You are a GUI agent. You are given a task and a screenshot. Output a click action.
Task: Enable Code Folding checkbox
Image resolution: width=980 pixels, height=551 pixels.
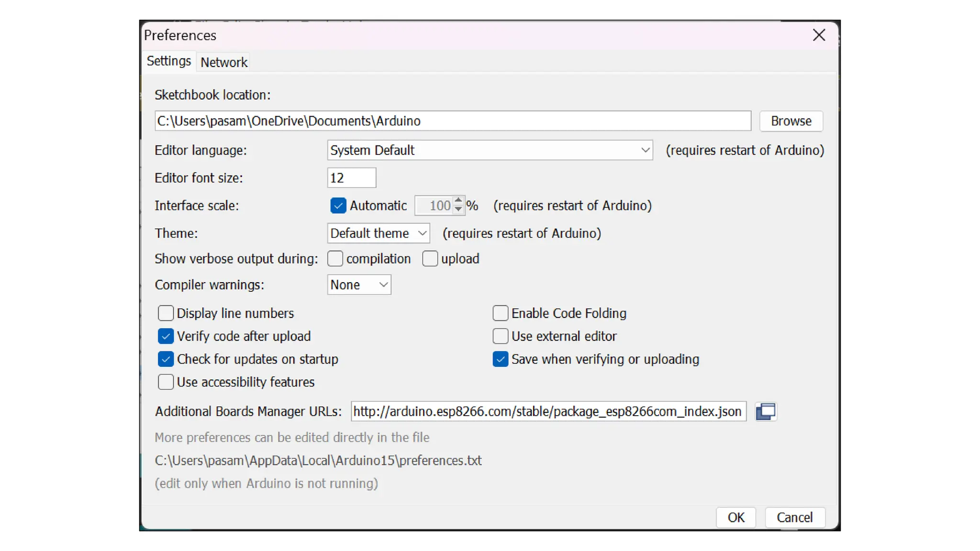pyautogui.click(x=500, y=313)
